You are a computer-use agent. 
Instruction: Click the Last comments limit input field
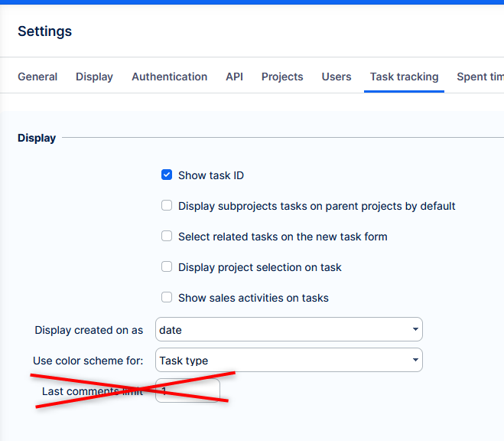[187, 391]
